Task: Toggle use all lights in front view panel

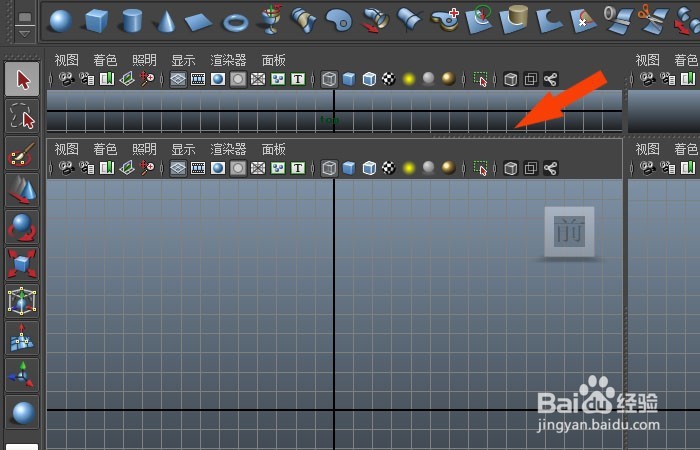Action: [x=408, y=168]
